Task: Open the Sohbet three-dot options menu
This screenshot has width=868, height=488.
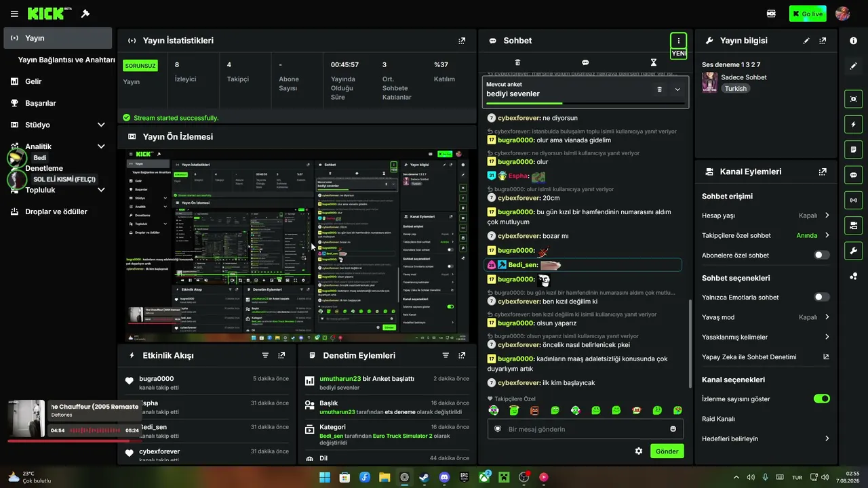Action: point(678,41)
